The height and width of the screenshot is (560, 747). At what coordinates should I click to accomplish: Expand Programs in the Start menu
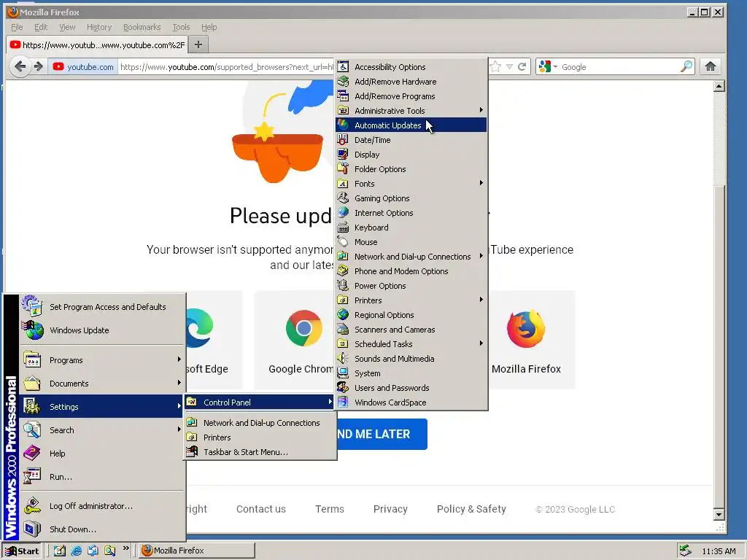pyautogui.click(x=102, y=360)
